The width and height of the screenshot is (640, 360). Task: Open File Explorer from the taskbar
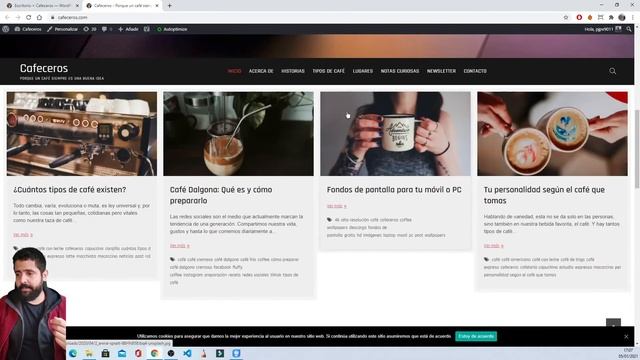89,353
